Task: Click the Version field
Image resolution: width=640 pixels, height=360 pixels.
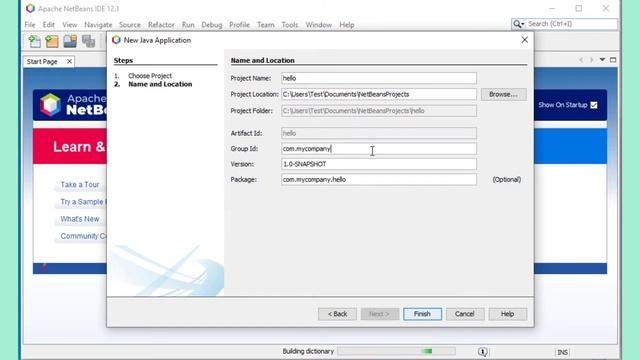Action: coord(378,164)
